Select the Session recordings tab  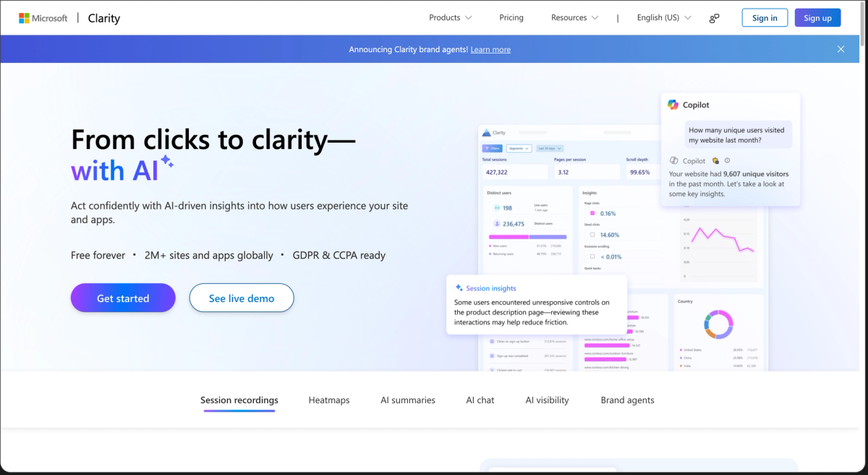coord(239,400)
